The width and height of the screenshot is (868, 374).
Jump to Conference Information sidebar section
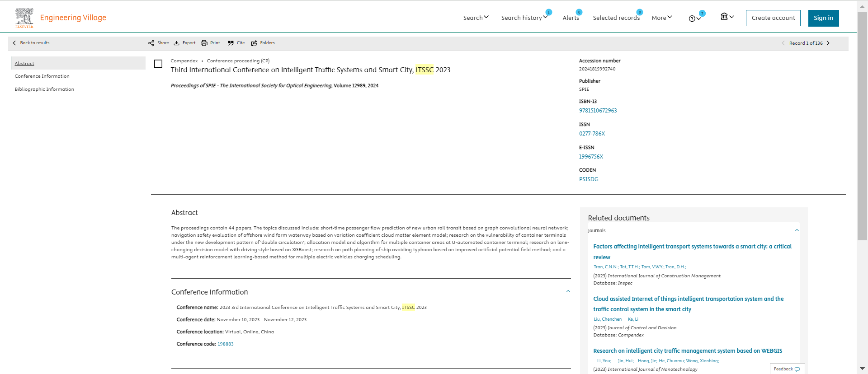tap(42, 76)
